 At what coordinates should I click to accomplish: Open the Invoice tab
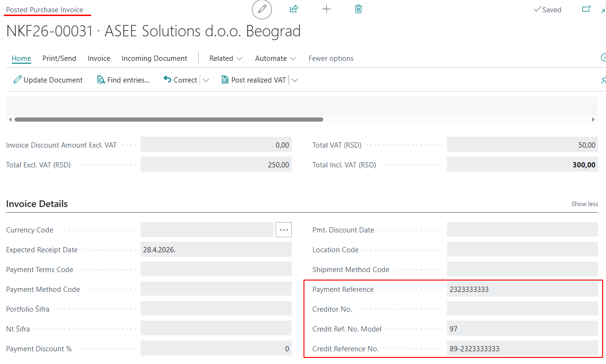99,58
